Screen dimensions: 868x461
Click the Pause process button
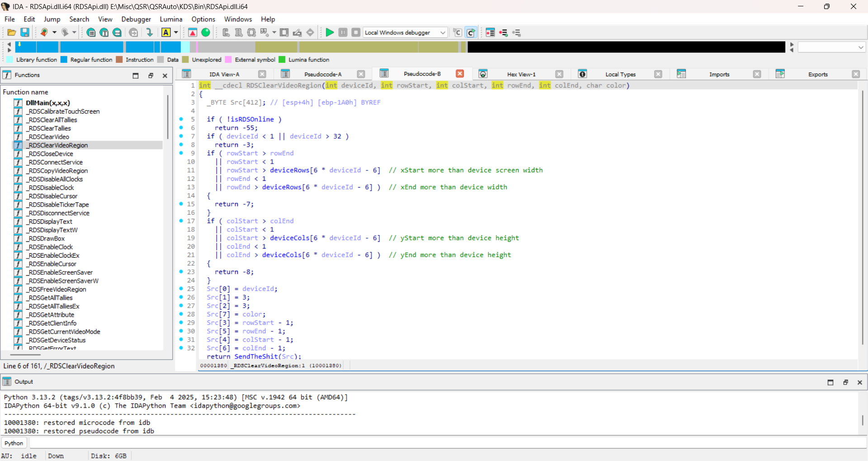343,33
